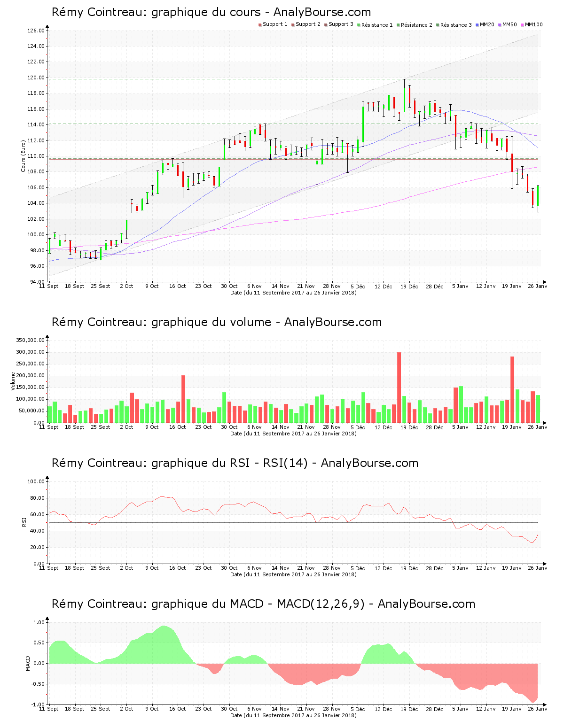This screenshot has height=728, width=564.
Task: Select the 'Résistance 2' legend entry
Action: [415, 24]
